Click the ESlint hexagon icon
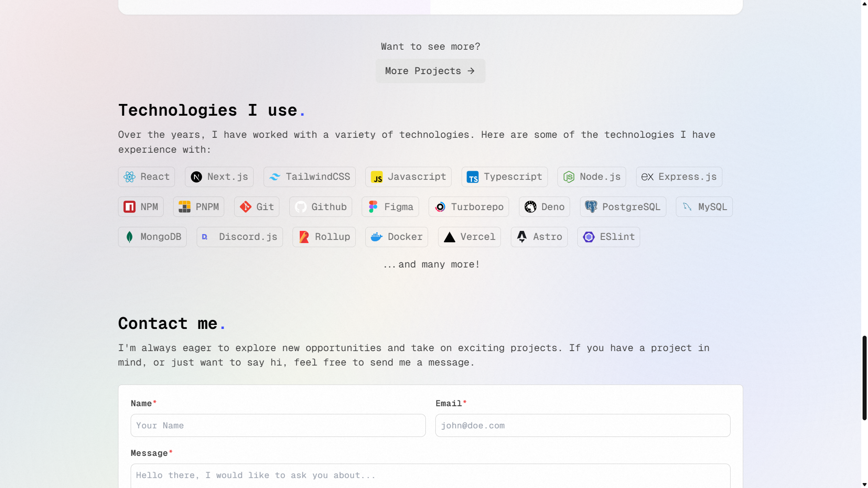The width and height of the screenshot is (868, 488). pos(589,237)
